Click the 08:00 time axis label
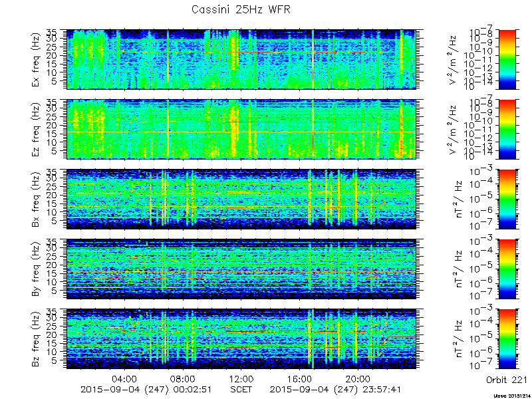 pyautogui.click(x=184, y=379)
